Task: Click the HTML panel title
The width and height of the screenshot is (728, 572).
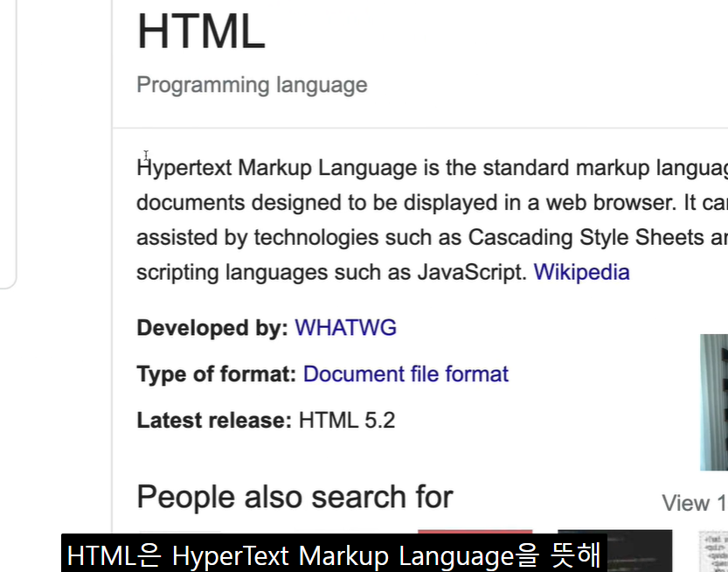Action: [201, 31]
